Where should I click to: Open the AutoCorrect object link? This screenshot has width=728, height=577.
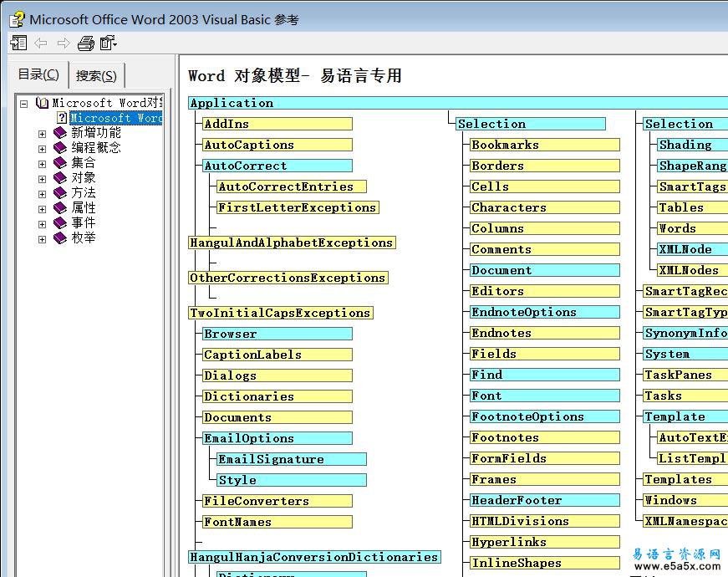(x=246, y=166)
